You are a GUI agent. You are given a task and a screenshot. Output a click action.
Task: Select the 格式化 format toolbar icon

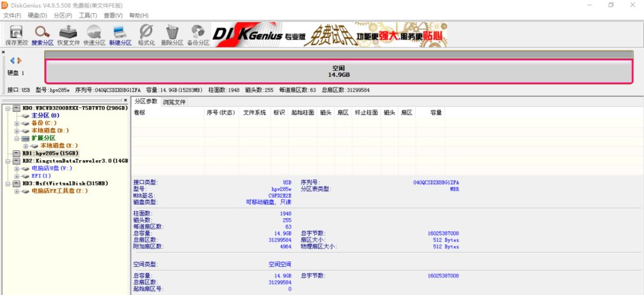[x=146, y=35]
